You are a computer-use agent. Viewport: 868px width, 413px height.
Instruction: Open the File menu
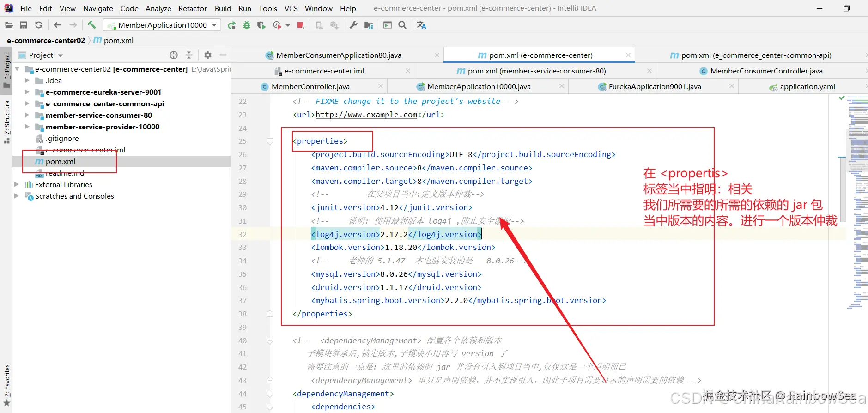[26, 8]
